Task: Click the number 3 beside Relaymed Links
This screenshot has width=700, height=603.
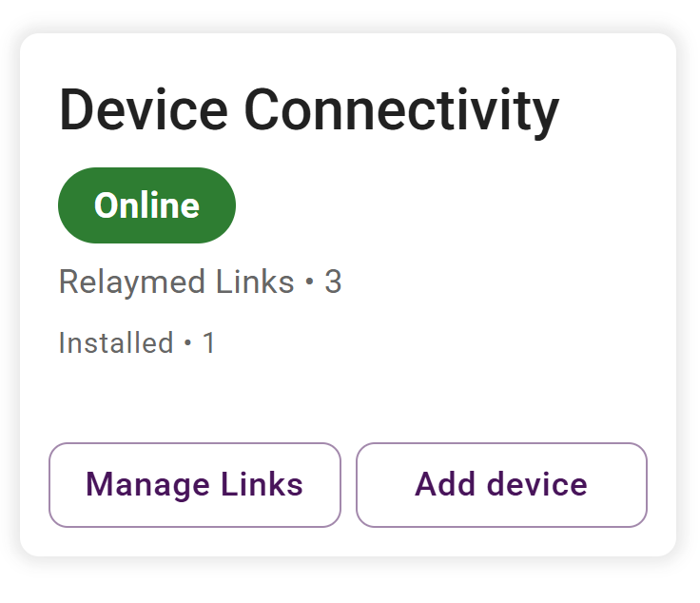Action: coord(333,282)
